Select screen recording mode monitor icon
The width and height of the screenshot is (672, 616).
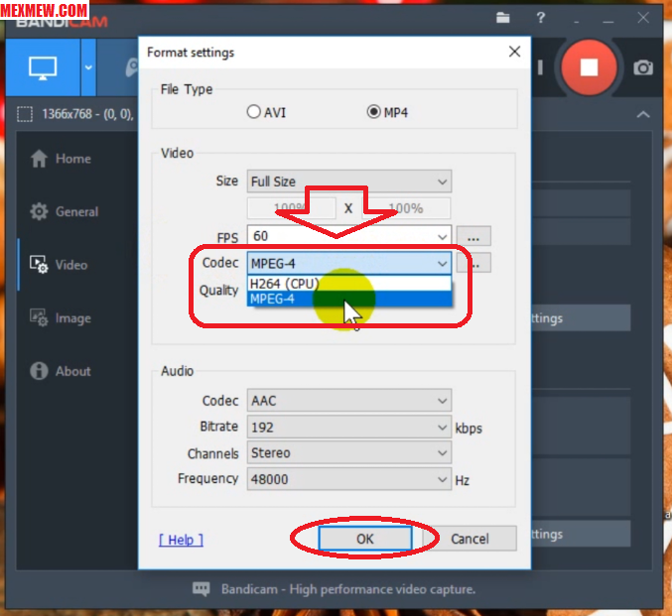[43, 67]
